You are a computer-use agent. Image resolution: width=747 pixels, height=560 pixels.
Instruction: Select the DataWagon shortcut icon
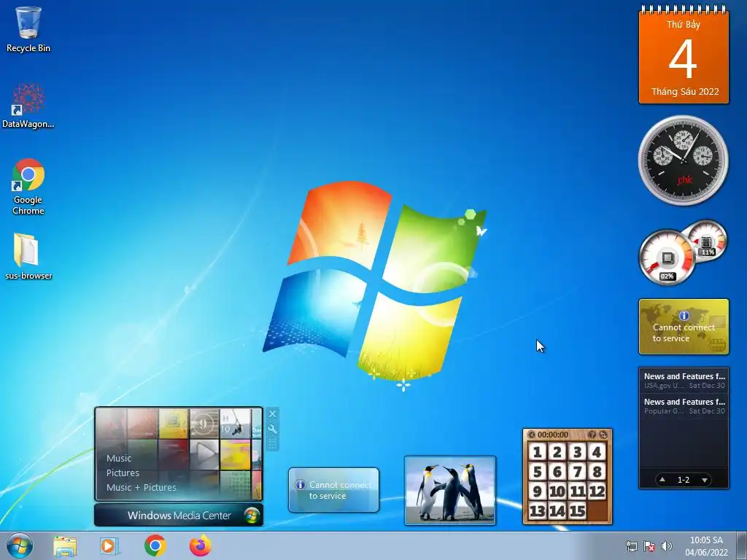(28, 106)
